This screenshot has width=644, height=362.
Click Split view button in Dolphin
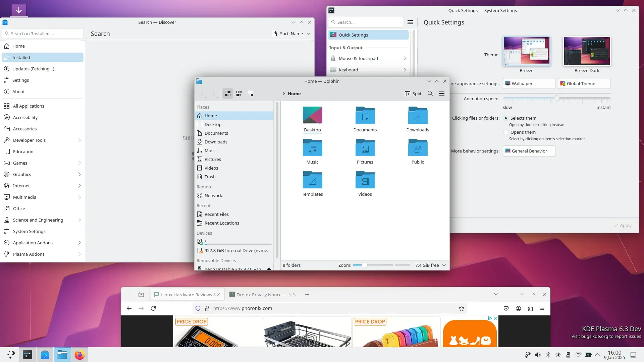[x=413, y=94]
